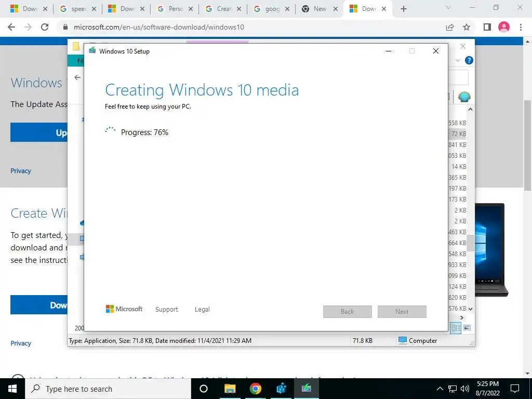Reload the Microsoft download page
Screen dimensions: 532x399
pos(45,27)
